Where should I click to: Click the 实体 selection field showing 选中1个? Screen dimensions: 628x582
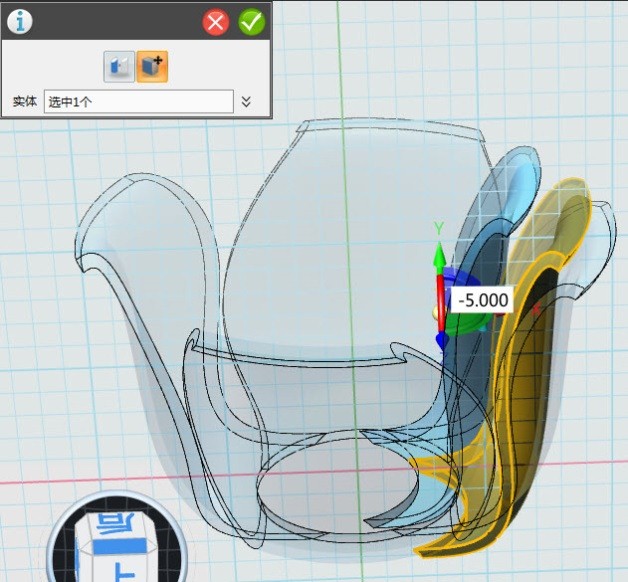tap(138, 102)
